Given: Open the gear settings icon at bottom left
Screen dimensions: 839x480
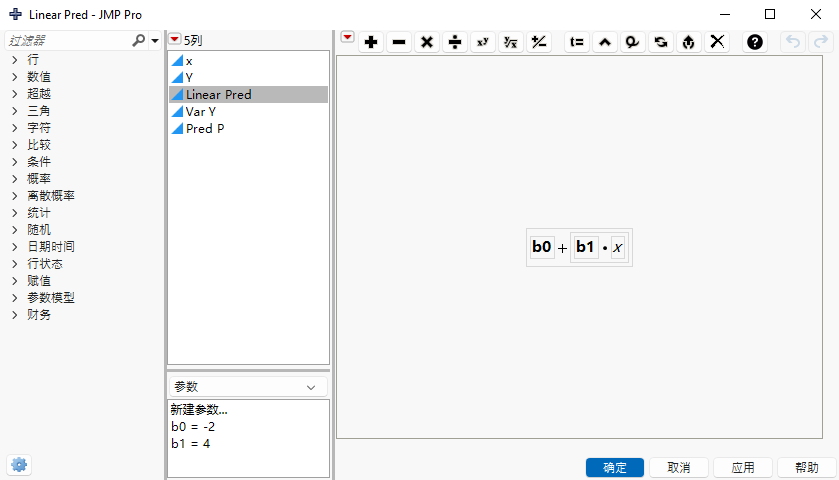Looking at the screenshot, I should 19,464.
